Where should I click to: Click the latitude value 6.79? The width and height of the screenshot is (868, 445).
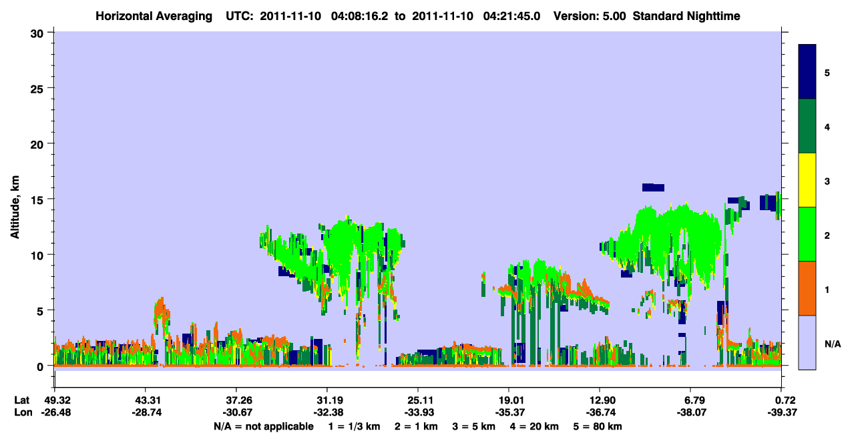tap(691, 400)
